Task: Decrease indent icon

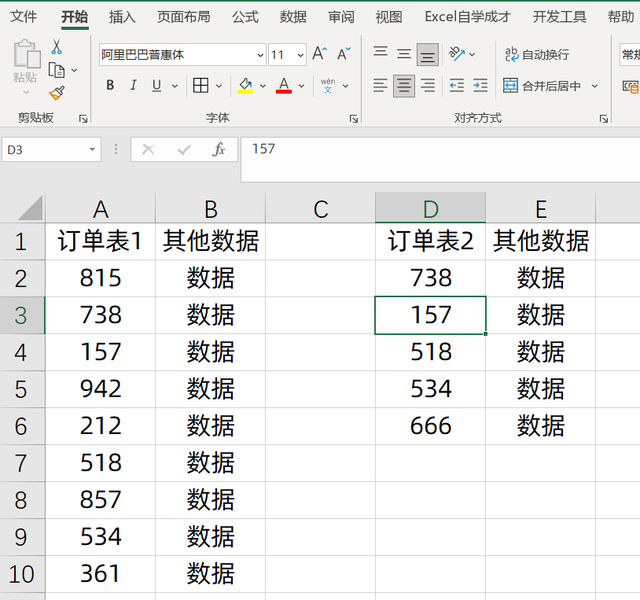Action: coord(457,86)
